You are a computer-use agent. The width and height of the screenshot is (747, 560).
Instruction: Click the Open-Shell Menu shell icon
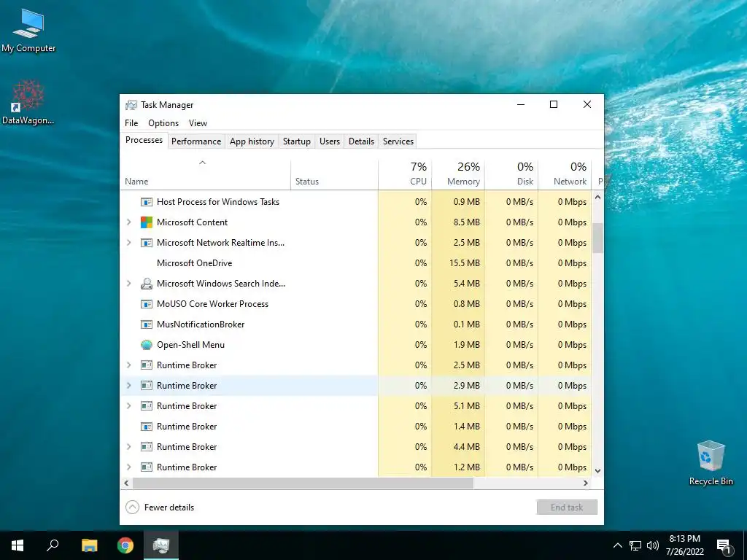tap(146, 345)
